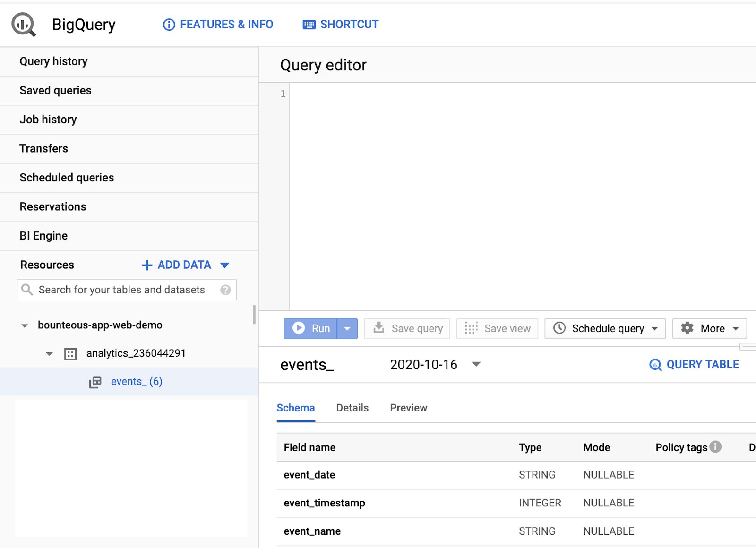
Task: Open Scheduled queries
Action: (x=129, y=178)
